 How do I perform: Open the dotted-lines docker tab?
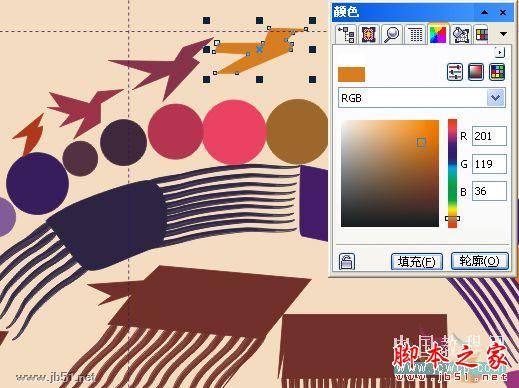[415, 34]
